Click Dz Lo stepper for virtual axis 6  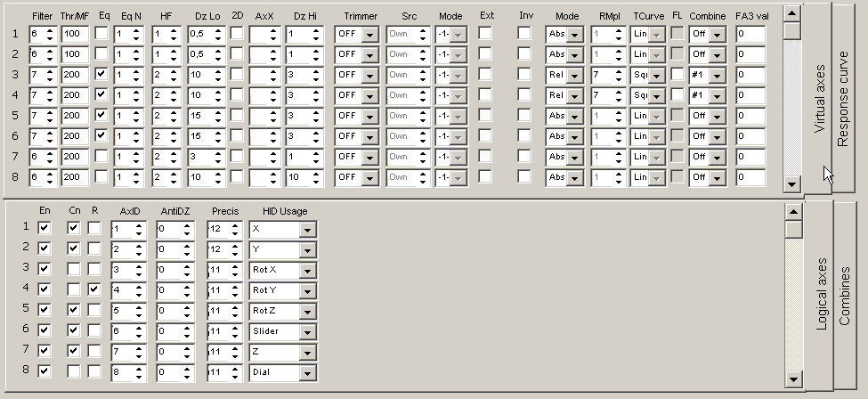(x=218, y=137)
